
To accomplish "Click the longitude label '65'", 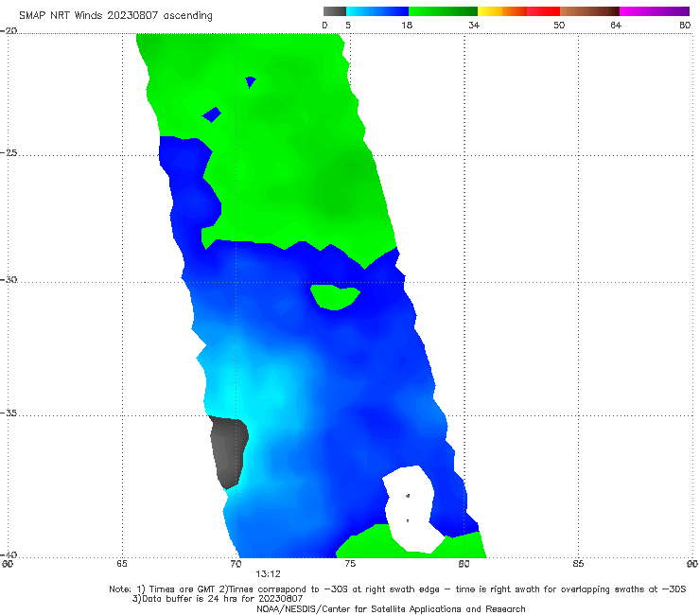I will [122, 564].
